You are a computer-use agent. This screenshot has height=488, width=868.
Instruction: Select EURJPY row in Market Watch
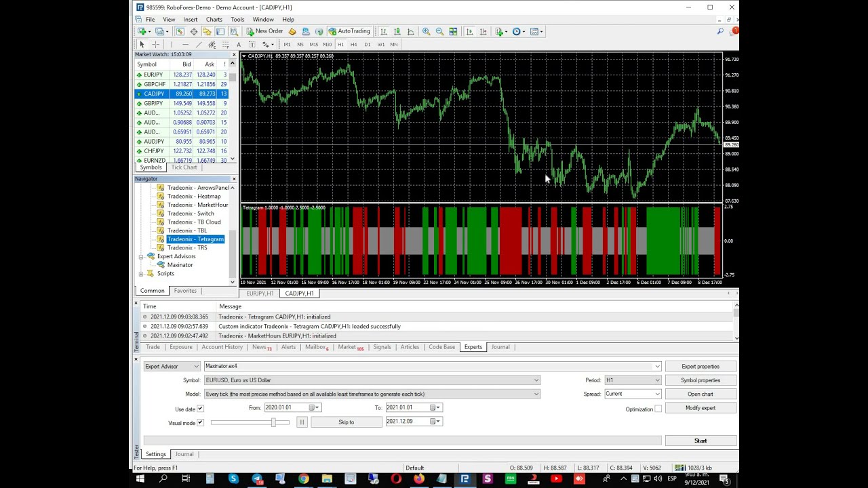[182, 75]
